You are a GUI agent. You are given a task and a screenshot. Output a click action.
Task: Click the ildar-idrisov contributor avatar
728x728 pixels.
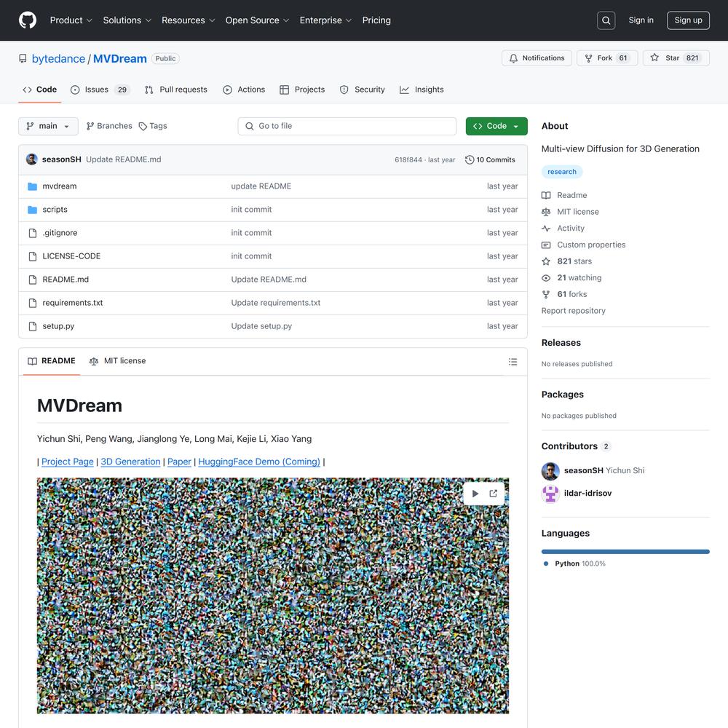click(x=550, y=494)
